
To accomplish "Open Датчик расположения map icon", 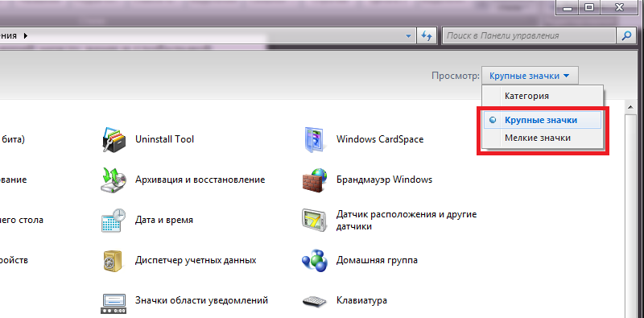I will tap(315, 221).
